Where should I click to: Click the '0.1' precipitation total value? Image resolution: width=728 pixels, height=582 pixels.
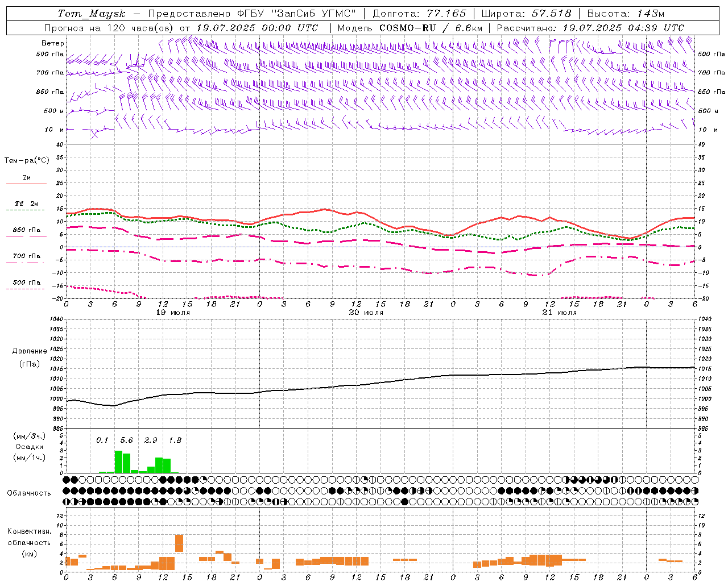tap(102, 440)
